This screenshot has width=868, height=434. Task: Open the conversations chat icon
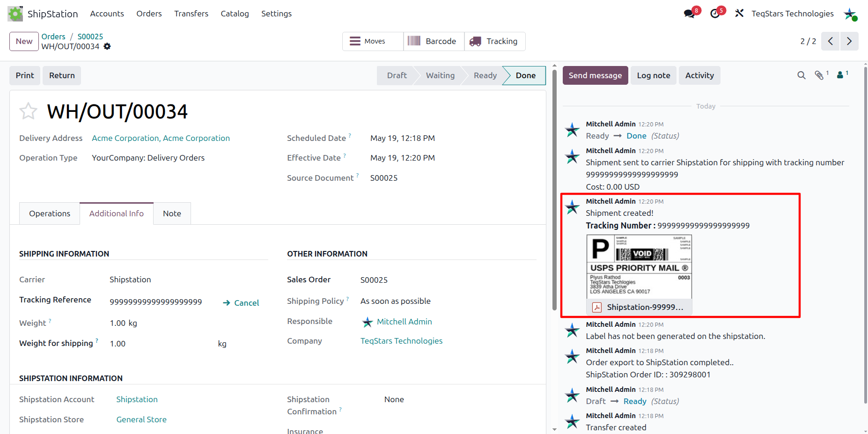coord(690,14)
